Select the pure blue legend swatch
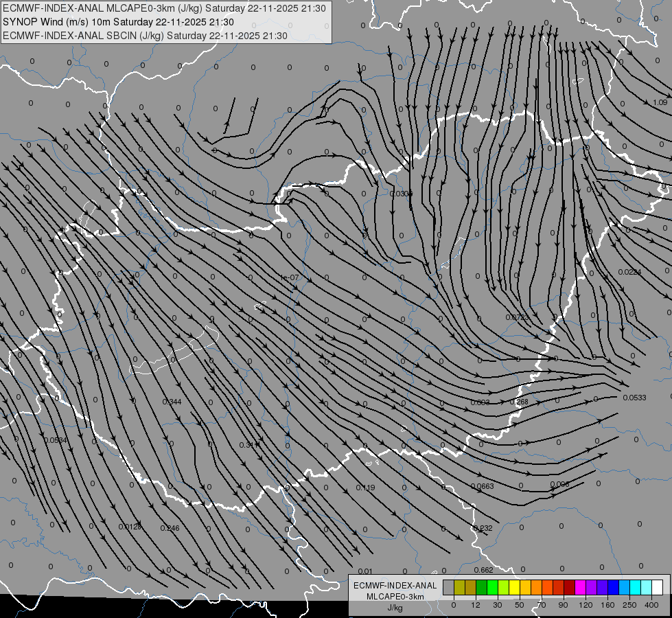Screen dimensions: 672x618 [x=613, y=588]
